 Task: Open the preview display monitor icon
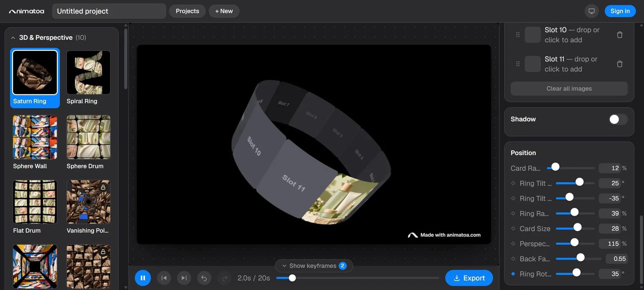click(x=592, y=11)
